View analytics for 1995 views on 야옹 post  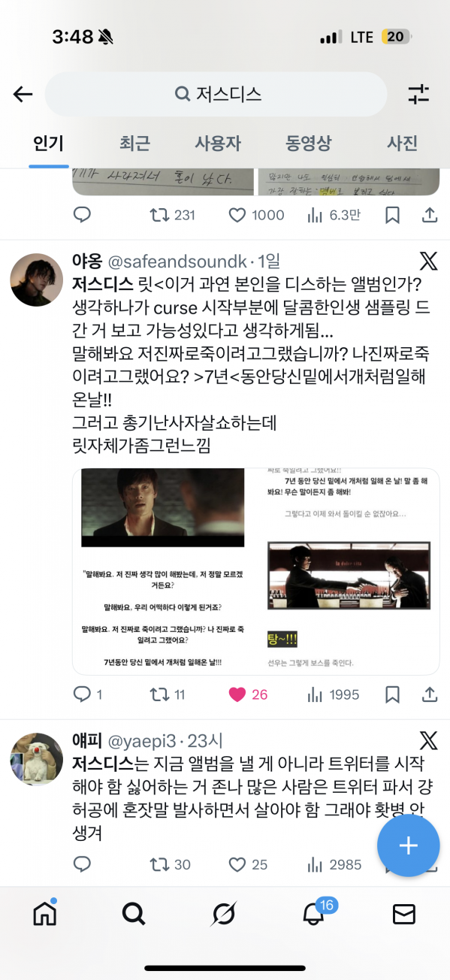pyautogui.click(x=334, y=694)
